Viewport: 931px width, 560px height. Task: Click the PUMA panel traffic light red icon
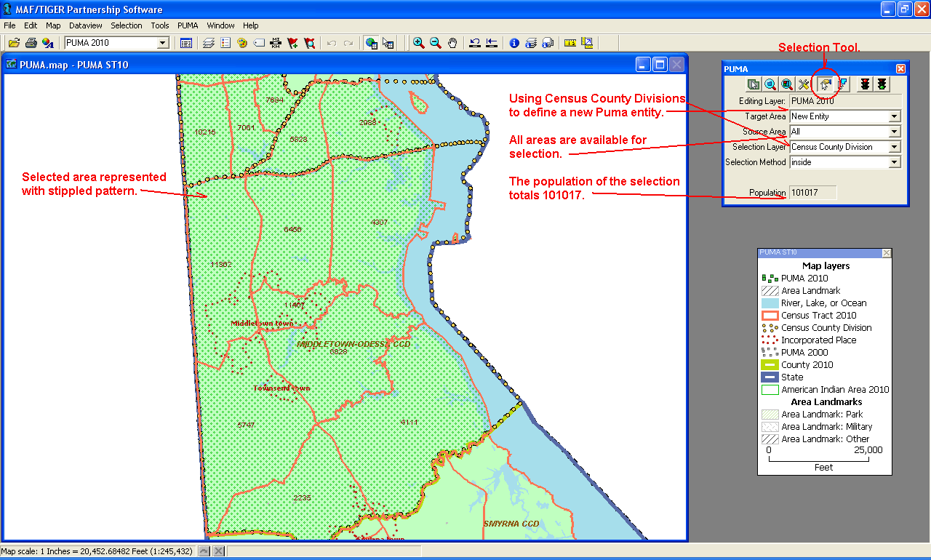[865, 84]
